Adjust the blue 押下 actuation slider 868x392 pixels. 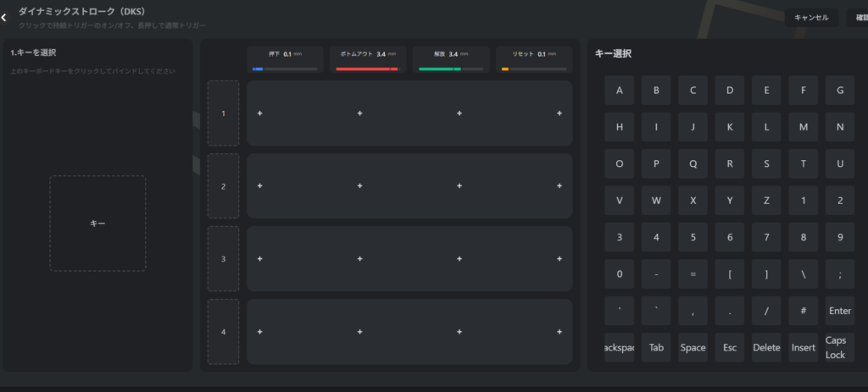click(285, 69)
